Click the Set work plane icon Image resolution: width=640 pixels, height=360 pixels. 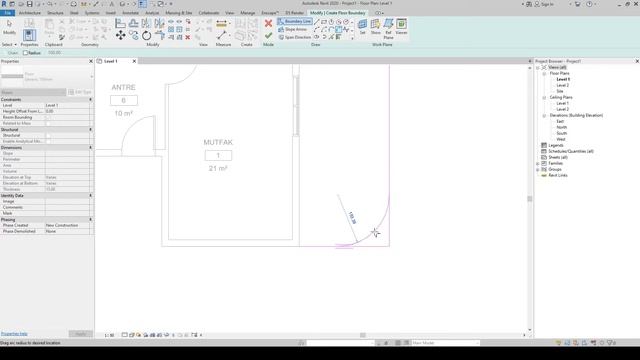click(x=362, y=24)
